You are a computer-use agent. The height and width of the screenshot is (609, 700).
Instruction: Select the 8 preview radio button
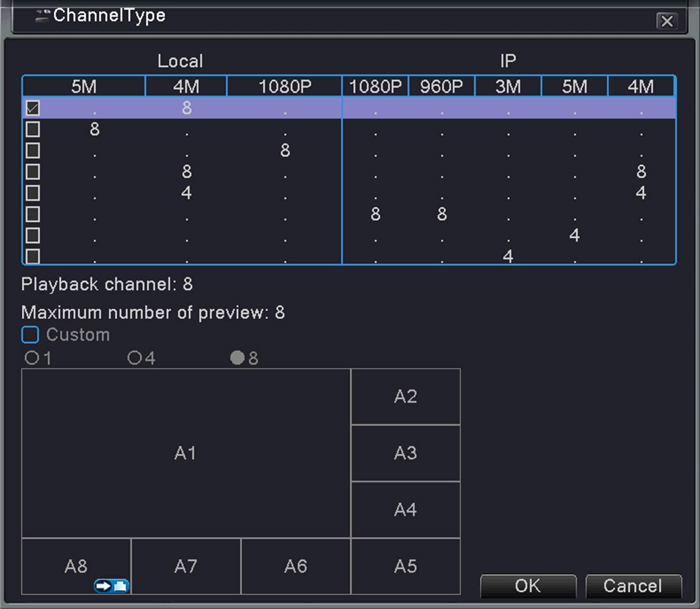[x=238, y=358]
